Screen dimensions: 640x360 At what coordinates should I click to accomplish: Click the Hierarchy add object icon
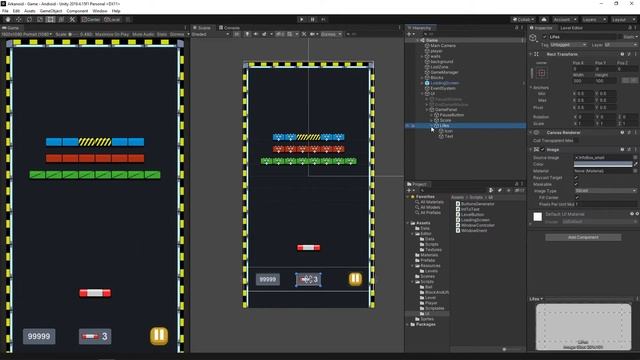[x=410, y=34]
